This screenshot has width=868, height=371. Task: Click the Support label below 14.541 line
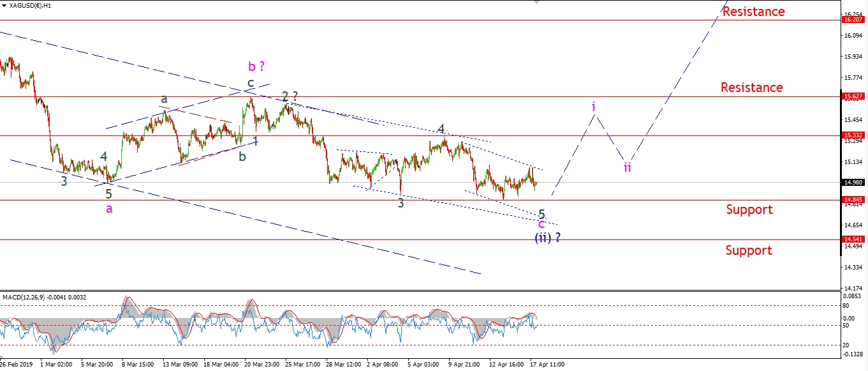(748, 250)
